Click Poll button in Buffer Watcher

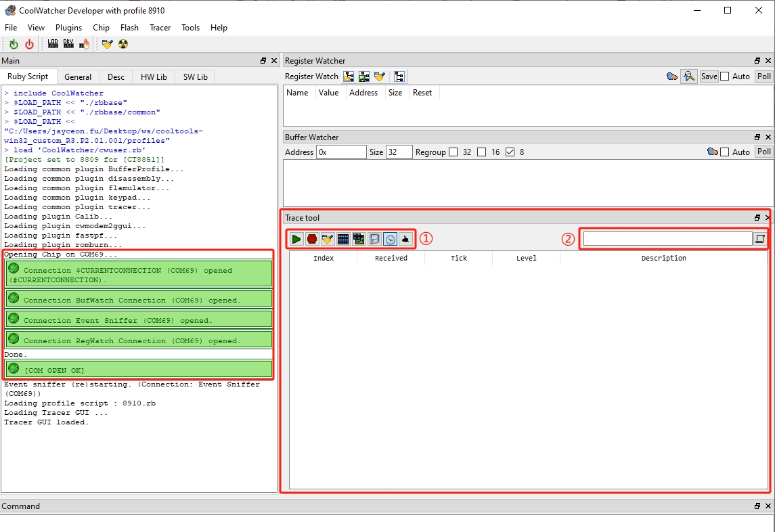coord(764,152)
